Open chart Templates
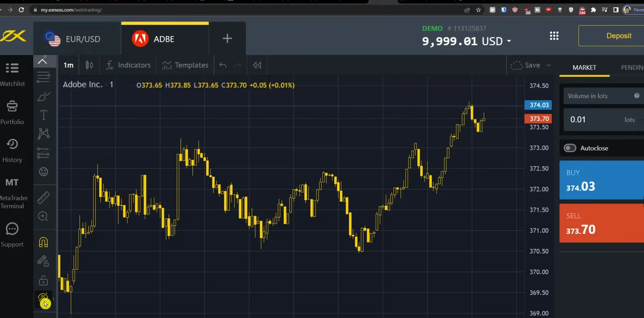Viewport: 644px width, 318px height. click(185, 65)
